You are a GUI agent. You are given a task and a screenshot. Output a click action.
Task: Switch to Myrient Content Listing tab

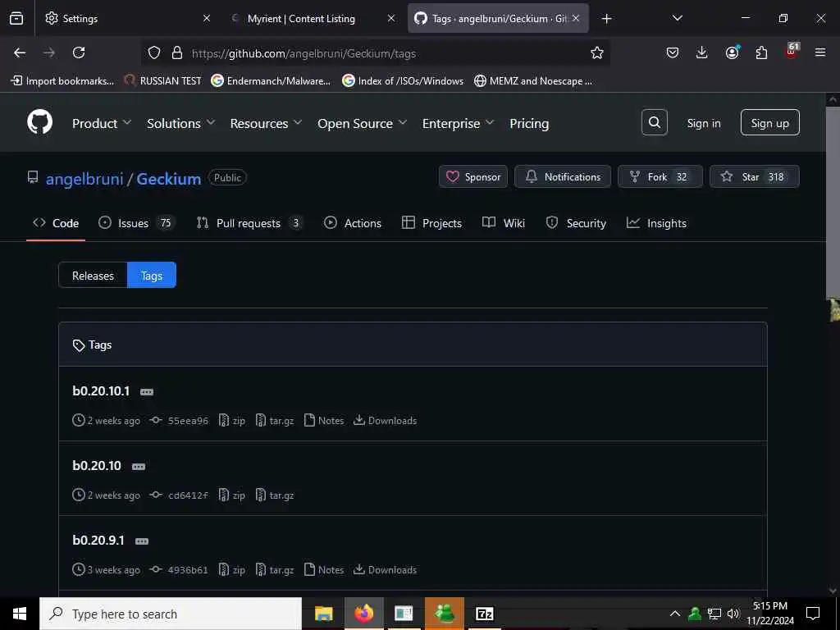pyautogui.click(x=313, y=19)
